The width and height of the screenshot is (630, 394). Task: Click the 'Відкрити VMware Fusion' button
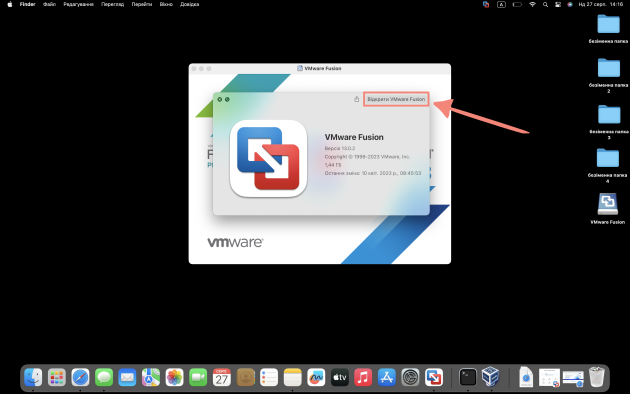[x=396, y=99]
